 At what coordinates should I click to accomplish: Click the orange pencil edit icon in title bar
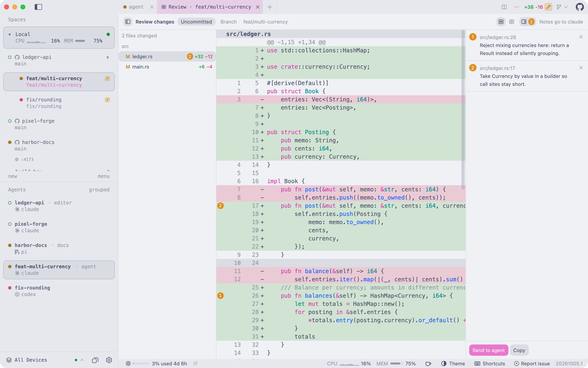(548, 7)
